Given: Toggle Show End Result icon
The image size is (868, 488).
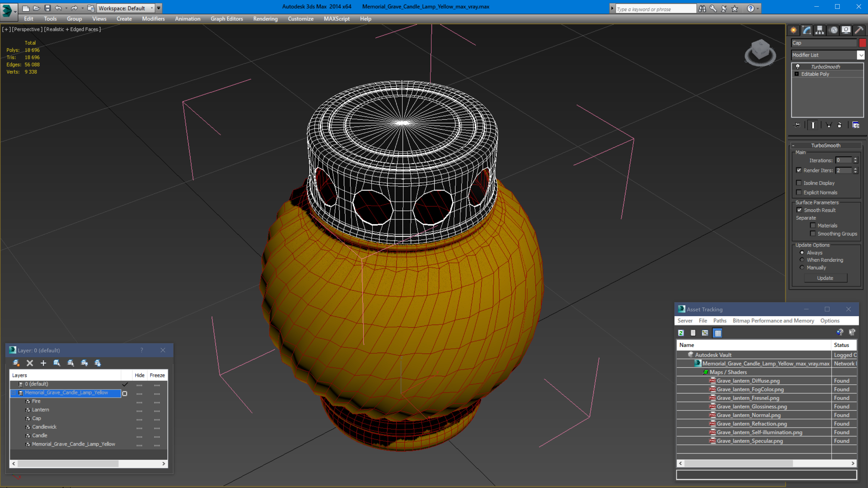Looking at the screenshot, I should point(813,125).
